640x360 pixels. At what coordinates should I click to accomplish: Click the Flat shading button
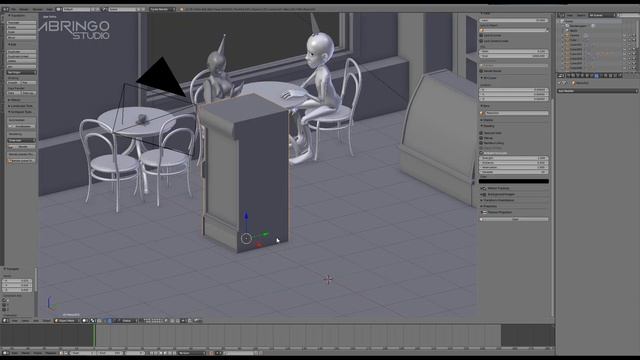tap(29, 82)
